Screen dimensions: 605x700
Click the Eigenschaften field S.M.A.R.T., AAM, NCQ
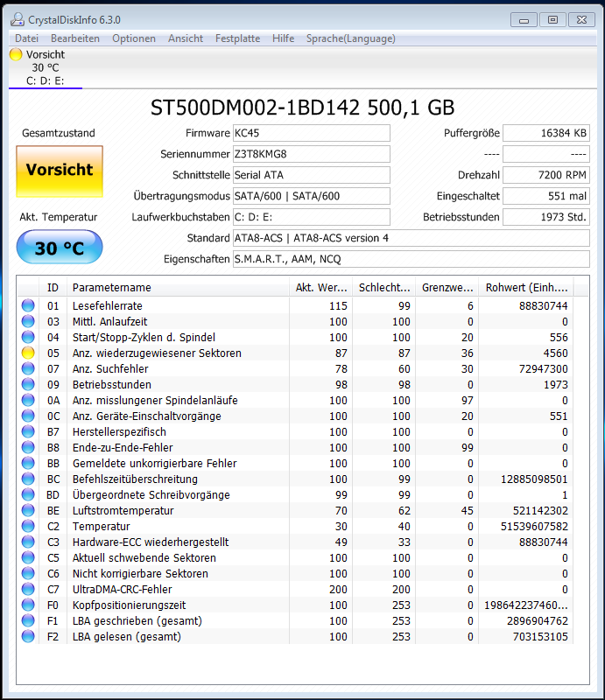(412, 259)
